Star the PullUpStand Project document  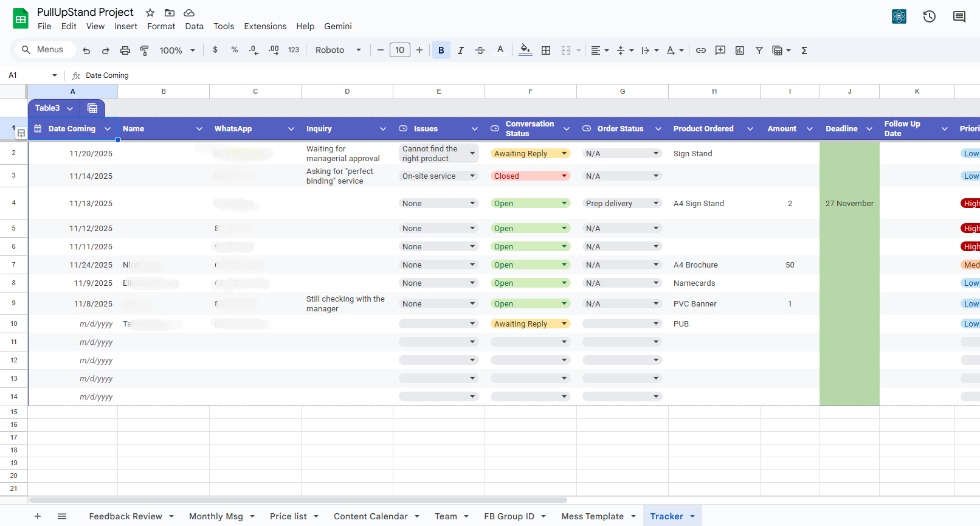click(x=150, y=13)
